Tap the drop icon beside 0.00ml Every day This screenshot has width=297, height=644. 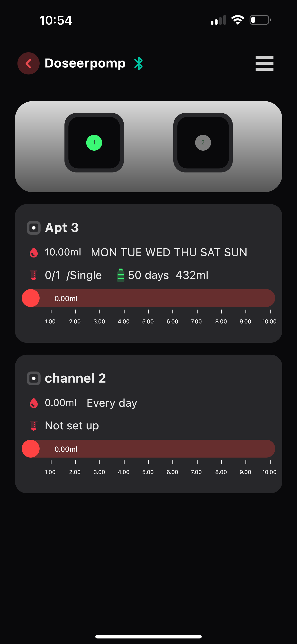click(x=34, y=403)
